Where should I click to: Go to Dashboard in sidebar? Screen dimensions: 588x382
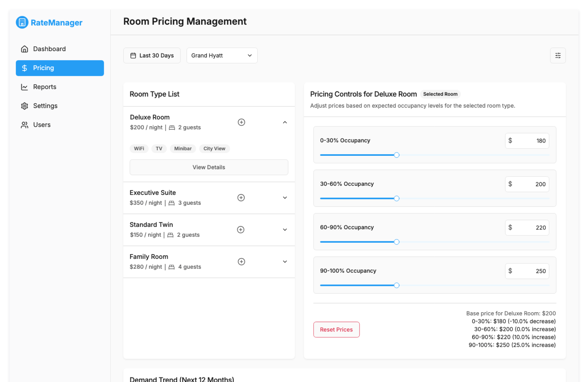tap(49, 49)
